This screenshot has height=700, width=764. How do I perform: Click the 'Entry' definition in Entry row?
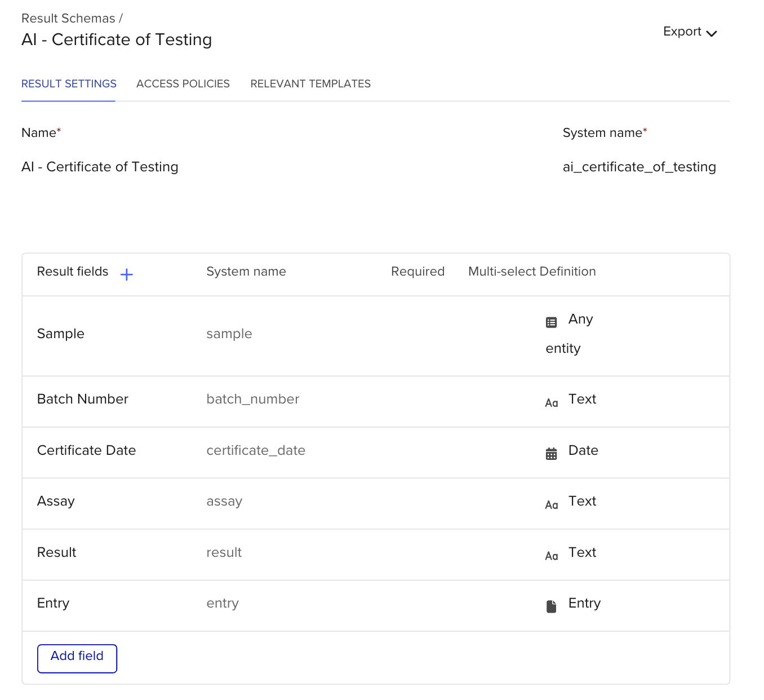pyautogui.click(x=585, y=603)
